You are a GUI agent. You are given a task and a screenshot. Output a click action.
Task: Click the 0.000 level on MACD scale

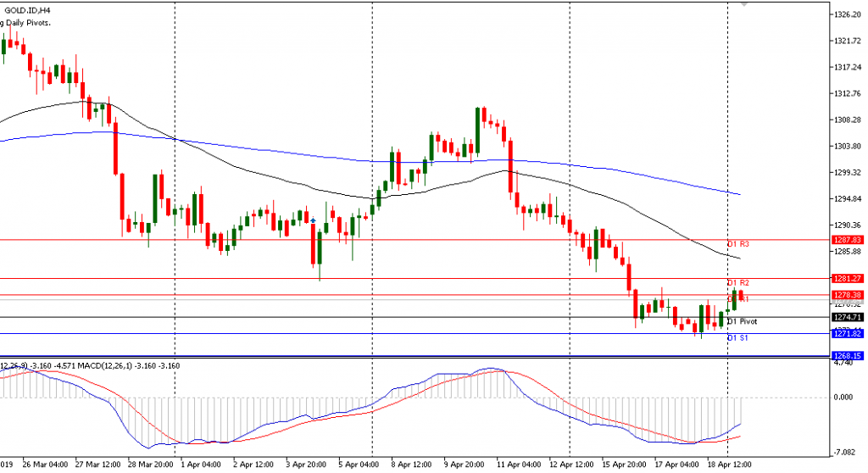coord(844,397)
